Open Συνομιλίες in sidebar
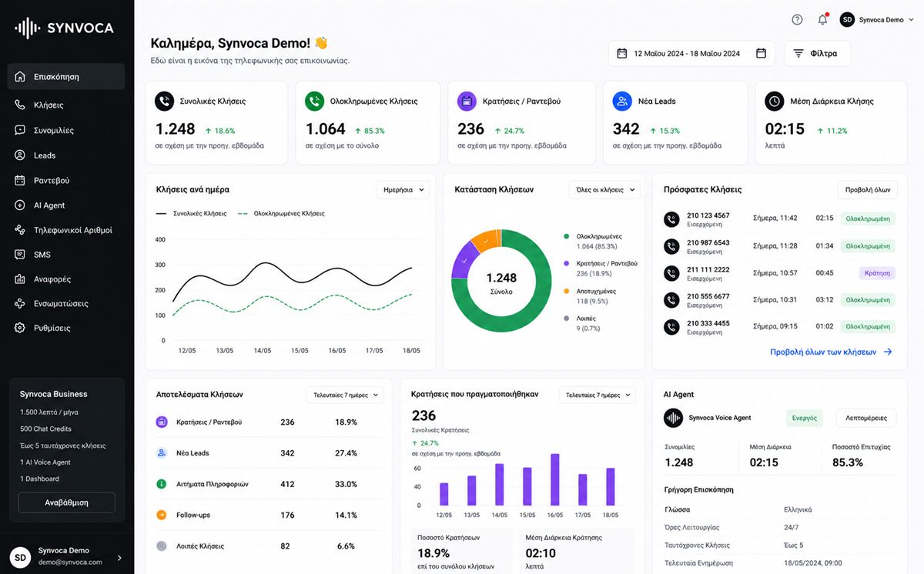Image resolution: width=924 pixels, height=574 pixels. coord(66,130)
